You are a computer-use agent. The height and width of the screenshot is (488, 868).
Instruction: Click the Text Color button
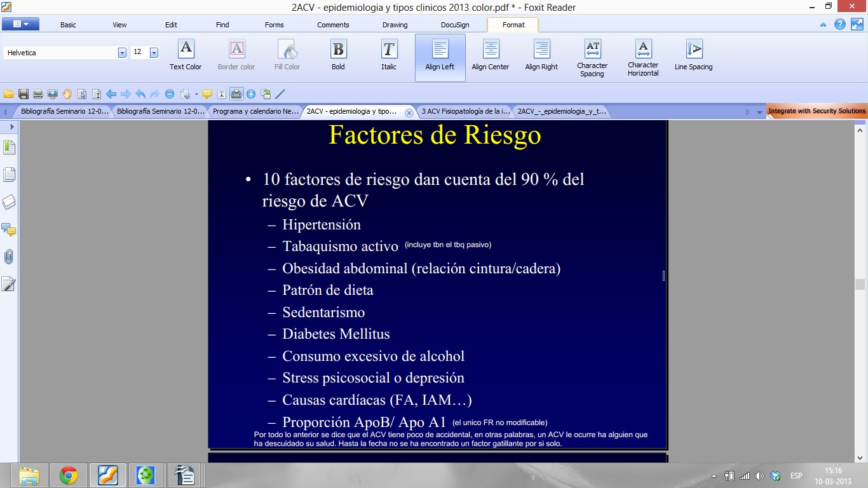(186, 55)
